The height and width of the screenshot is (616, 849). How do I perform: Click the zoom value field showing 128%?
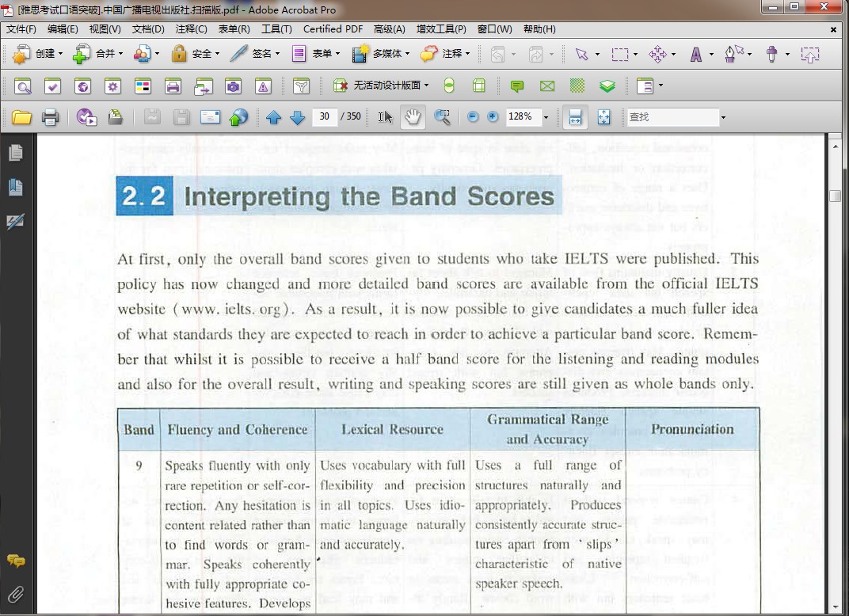point(523,116)
